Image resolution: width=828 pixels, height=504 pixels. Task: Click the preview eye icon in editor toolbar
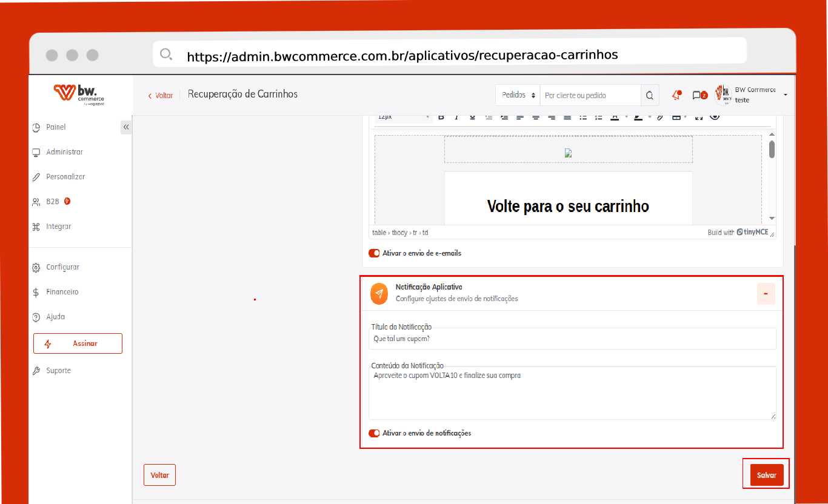pyautogui.click(x=715, y=116)
